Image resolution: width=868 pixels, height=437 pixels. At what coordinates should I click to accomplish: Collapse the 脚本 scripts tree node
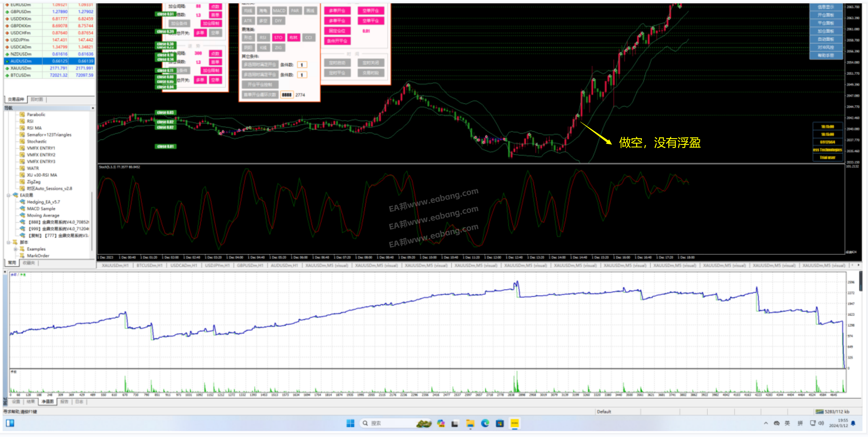8,242
